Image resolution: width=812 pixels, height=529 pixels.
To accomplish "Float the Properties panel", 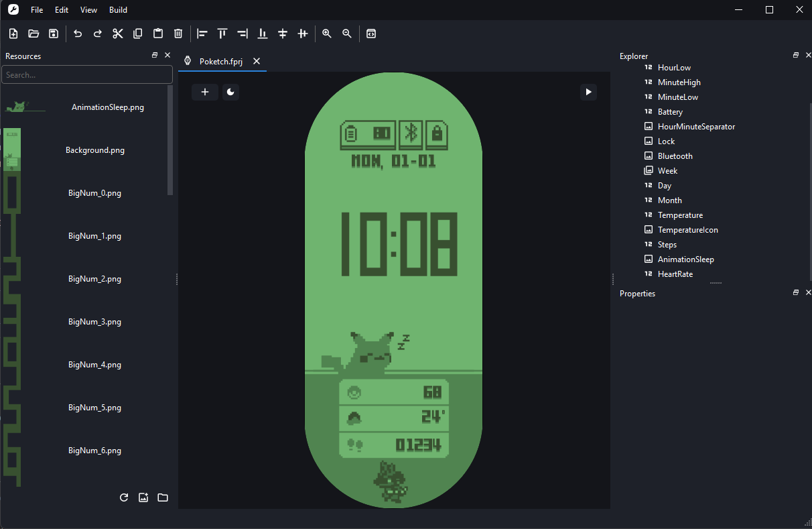I will point(796,293).
